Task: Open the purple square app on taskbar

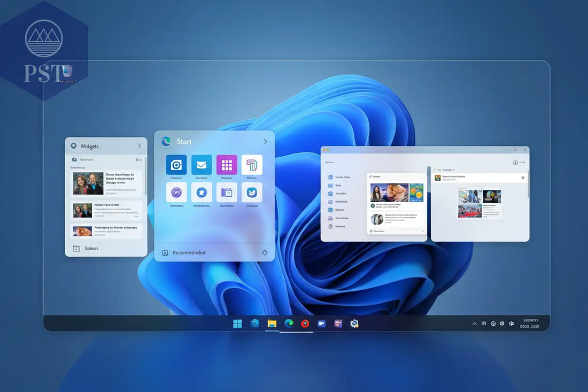Action: [338, 324]
